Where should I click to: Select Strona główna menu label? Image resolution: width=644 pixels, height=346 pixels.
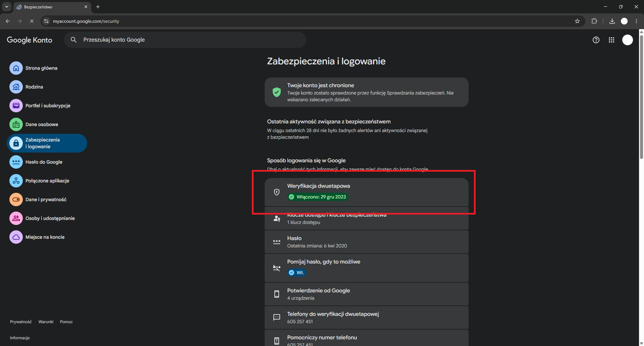(x=41, y=68)
